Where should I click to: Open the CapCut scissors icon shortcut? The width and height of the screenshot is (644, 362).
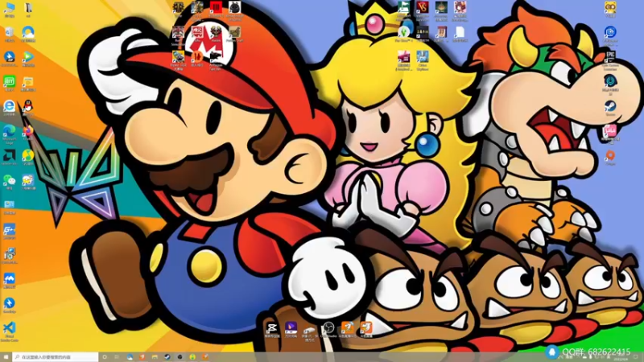[271, 328]
